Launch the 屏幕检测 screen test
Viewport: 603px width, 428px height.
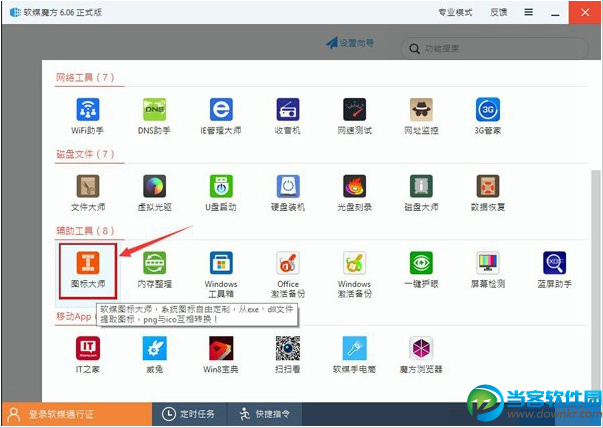click(x=488, y=270)
